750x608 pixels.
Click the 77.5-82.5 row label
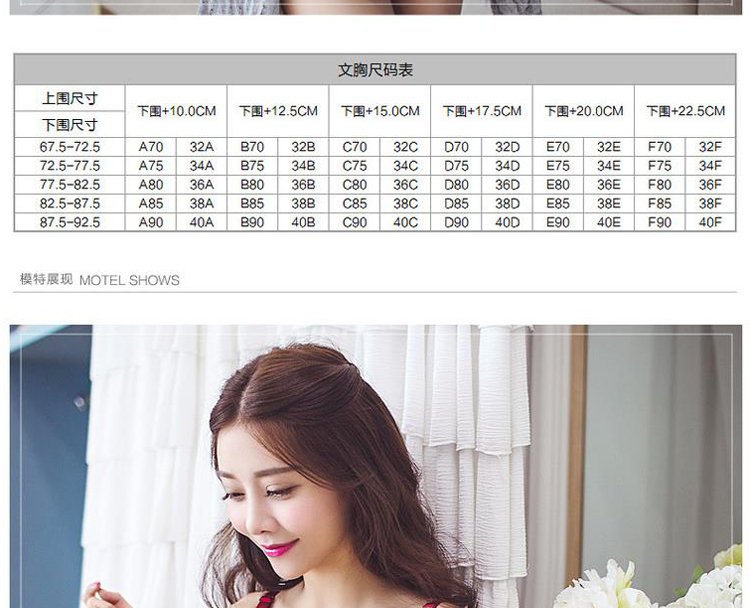click(x=70, y=185)
